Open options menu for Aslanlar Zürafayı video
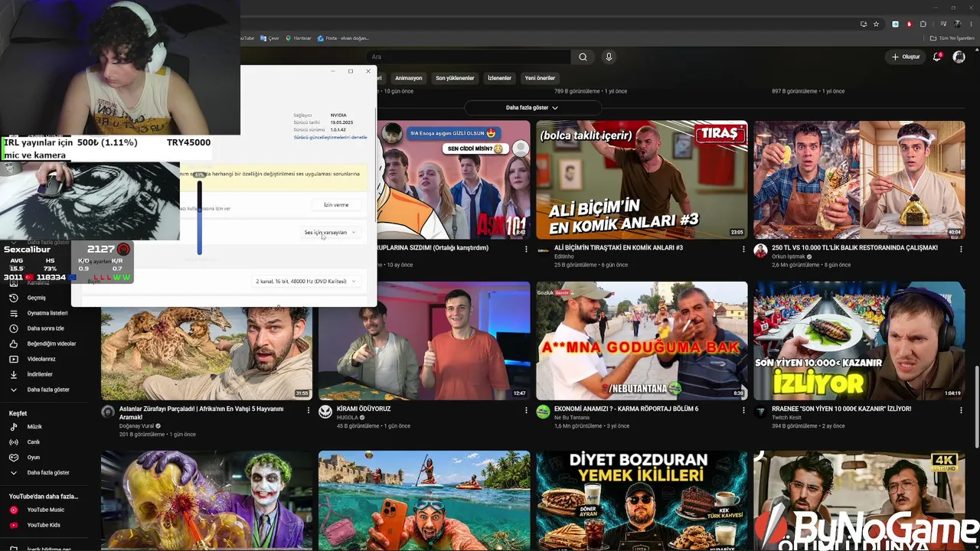 [x=309, y=410]
